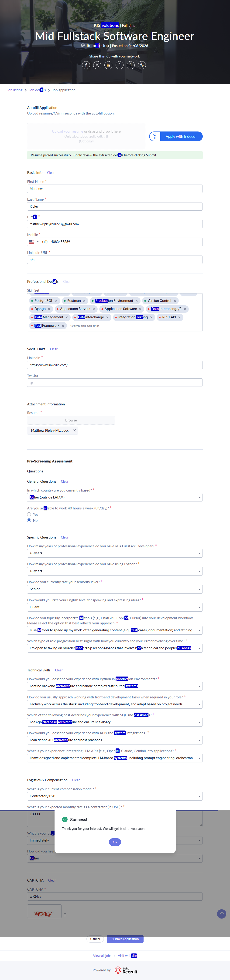Select No for 40 hours availability
This screenshot has height=980, width=230.
tap(29, 520)
